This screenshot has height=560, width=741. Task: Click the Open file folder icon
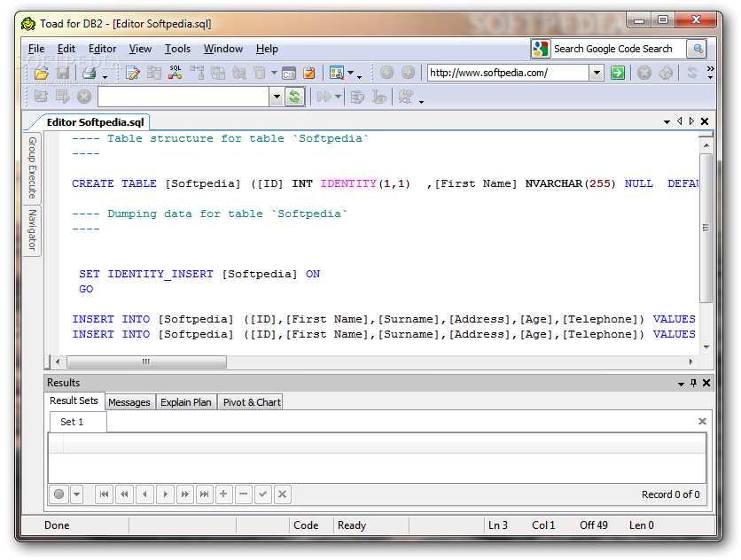(x=41, y=73)
